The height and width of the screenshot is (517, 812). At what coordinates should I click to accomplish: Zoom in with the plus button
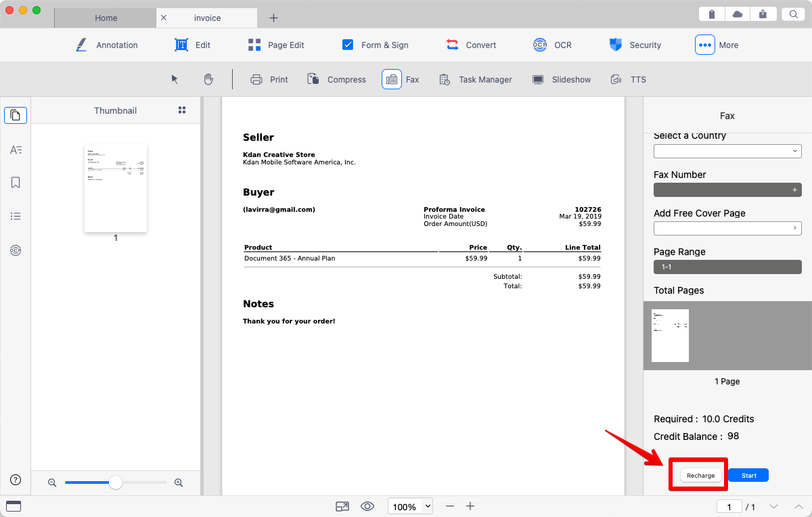click(470, 506)
